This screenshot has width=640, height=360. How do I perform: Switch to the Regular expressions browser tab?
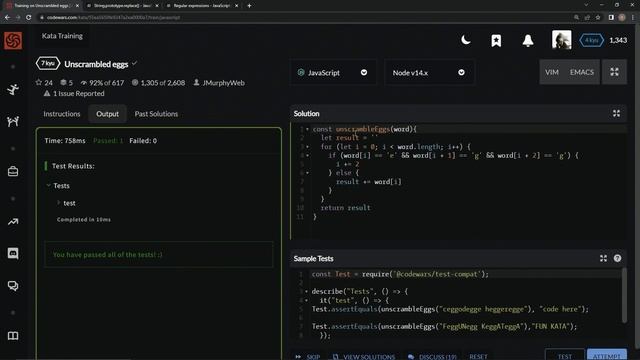pos(202,6)
